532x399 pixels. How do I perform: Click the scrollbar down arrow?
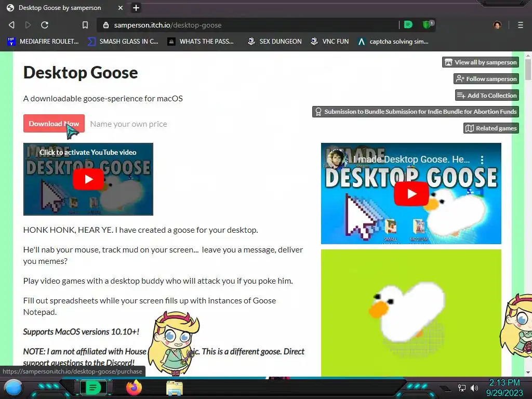click(x=528, y=373)
